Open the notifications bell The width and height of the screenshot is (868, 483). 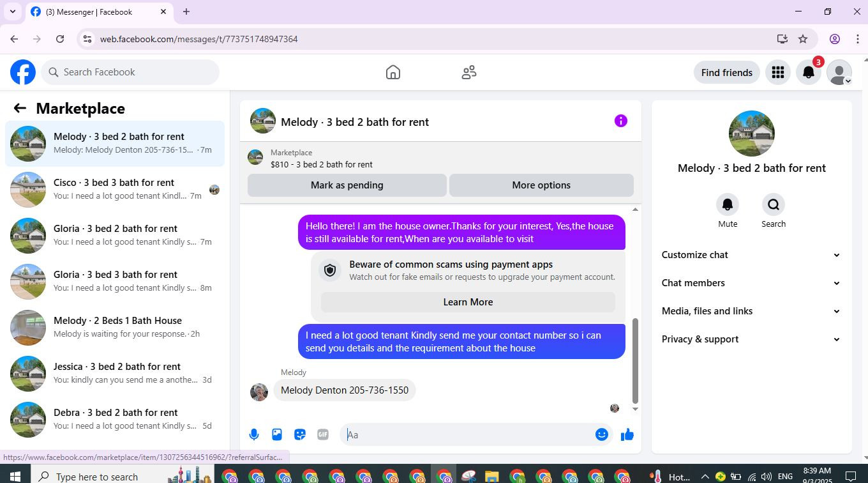click(808, 72)
